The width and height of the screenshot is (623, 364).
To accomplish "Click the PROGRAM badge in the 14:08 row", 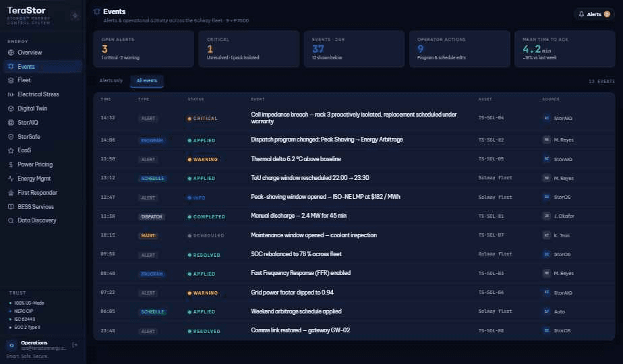I will (152, 141).
